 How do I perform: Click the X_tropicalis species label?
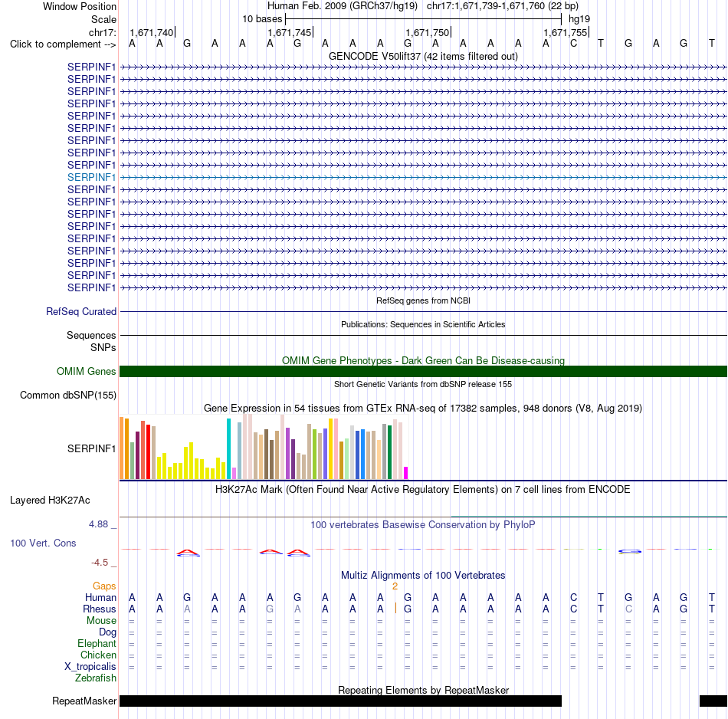pos(90,667)
